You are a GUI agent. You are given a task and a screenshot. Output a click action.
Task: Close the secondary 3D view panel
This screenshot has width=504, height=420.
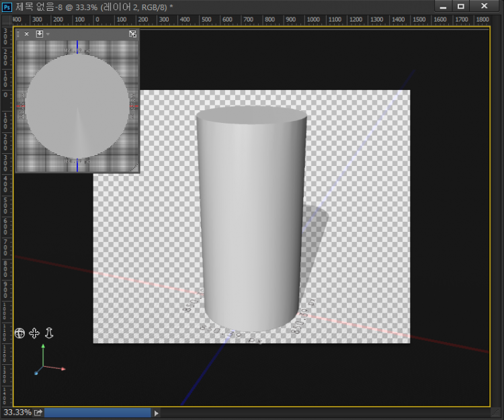(27, 34)
